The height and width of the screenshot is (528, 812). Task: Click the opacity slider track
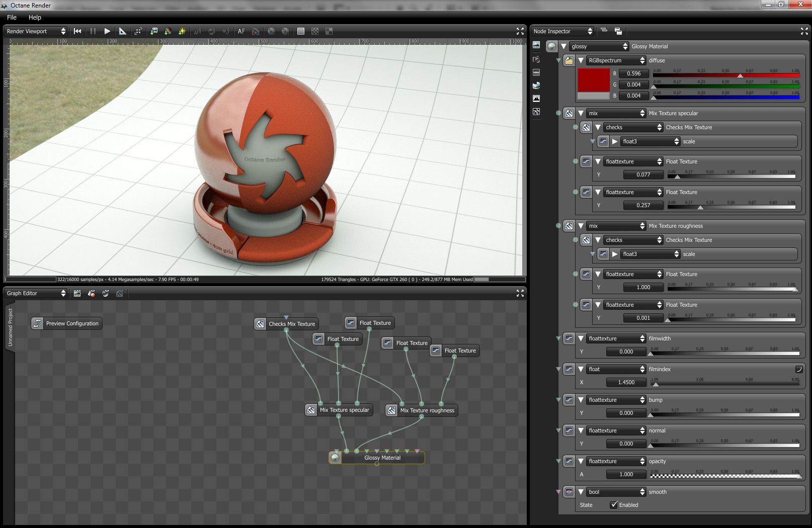(x=726, y=475)
